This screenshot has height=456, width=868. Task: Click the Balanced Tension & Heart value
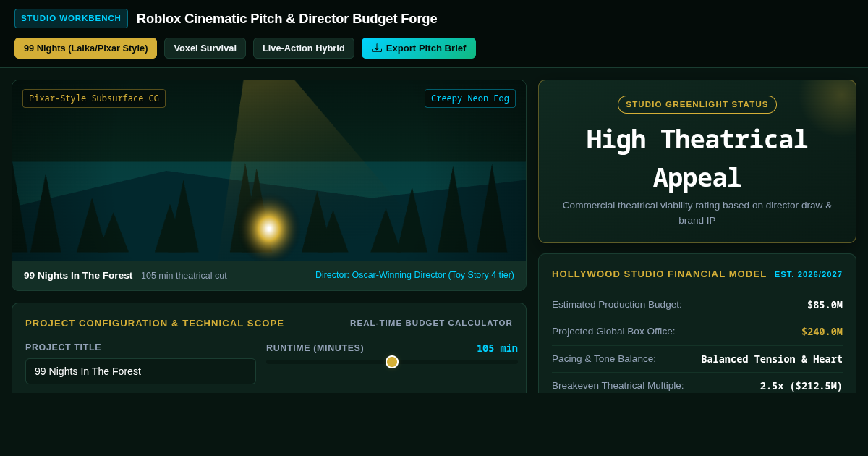pyautogui.click(x=772, y=359)
